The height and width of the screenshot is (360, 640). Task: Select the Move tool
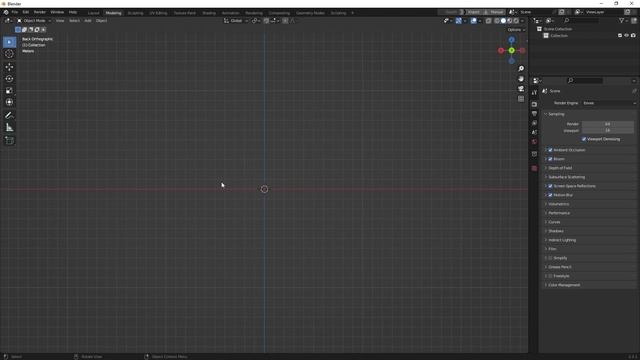pyautogui.click(x=9, y=67)
